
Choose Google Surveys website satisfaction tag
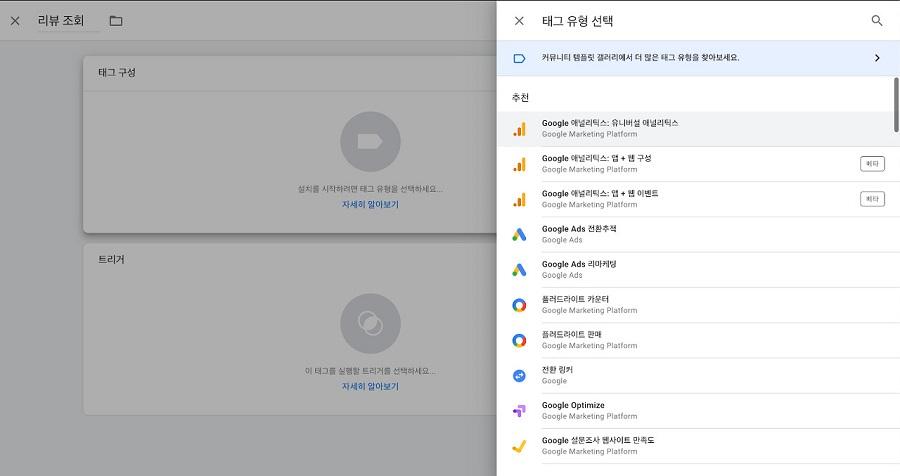(x=698, y=446)
